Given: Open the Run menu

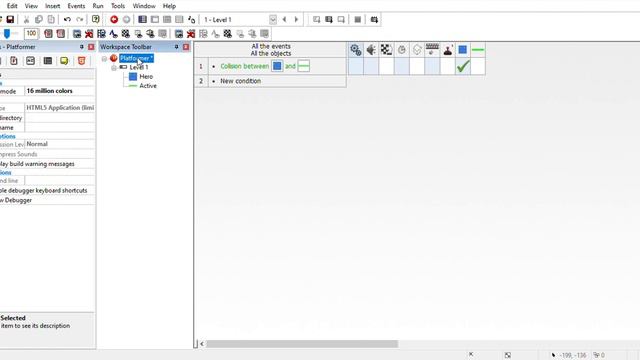Looking at the screenshot, I should (98, 6).
